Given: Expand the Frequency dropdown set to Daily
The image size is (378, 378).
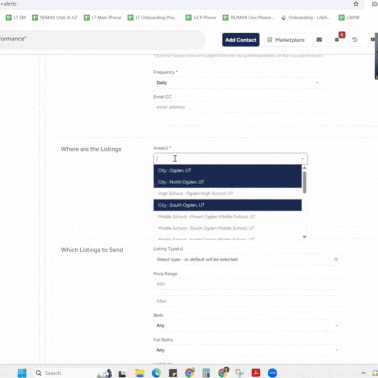Looking at the screenshot, I should coord(238,83).
